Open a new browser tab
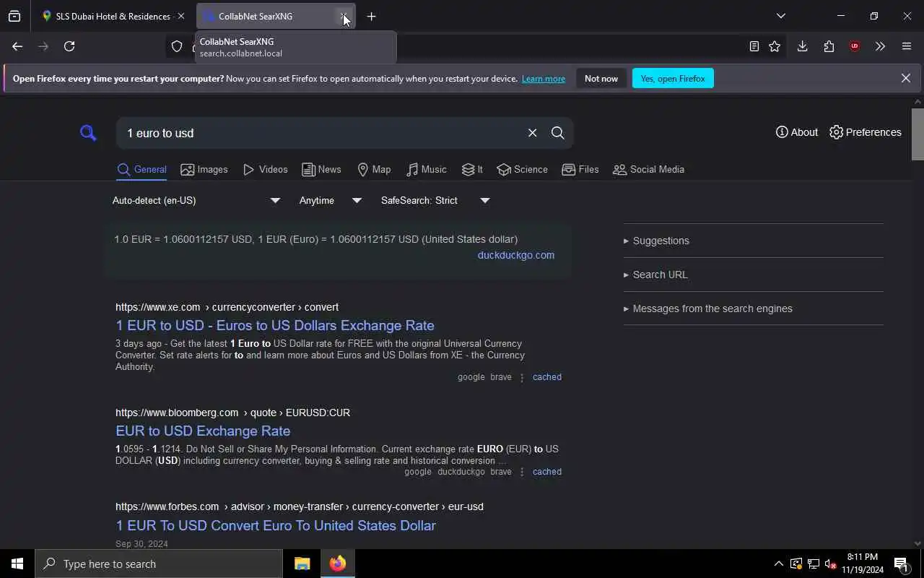924x578 pixels. [x=371, y=16]
